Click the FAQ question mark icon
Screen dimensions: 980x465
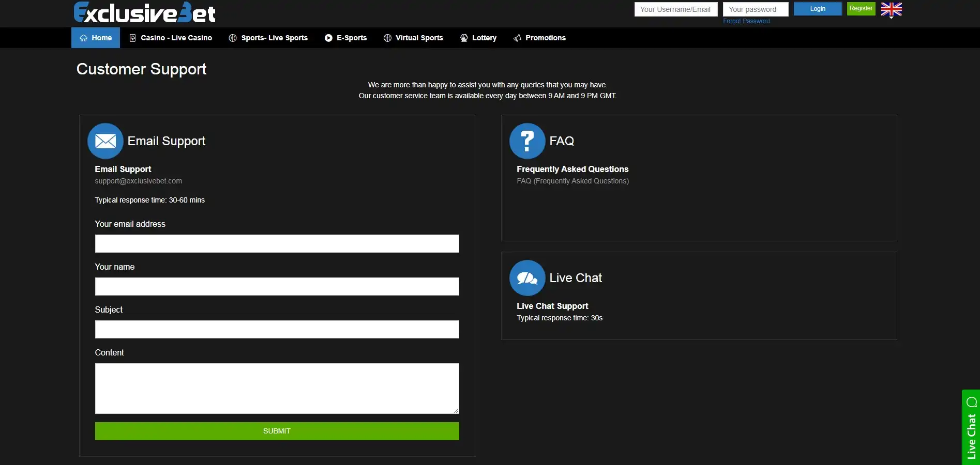point(527,141)
